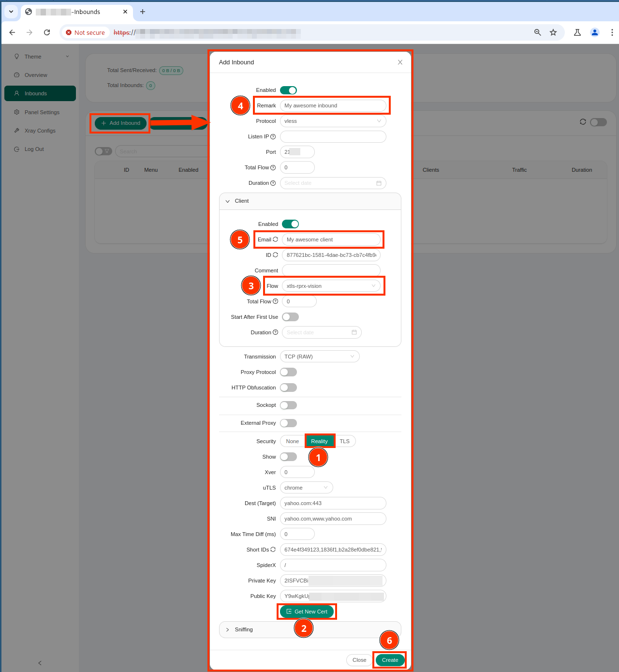
Task: Open Xray Configs in the sidebar
Action: 40,131
